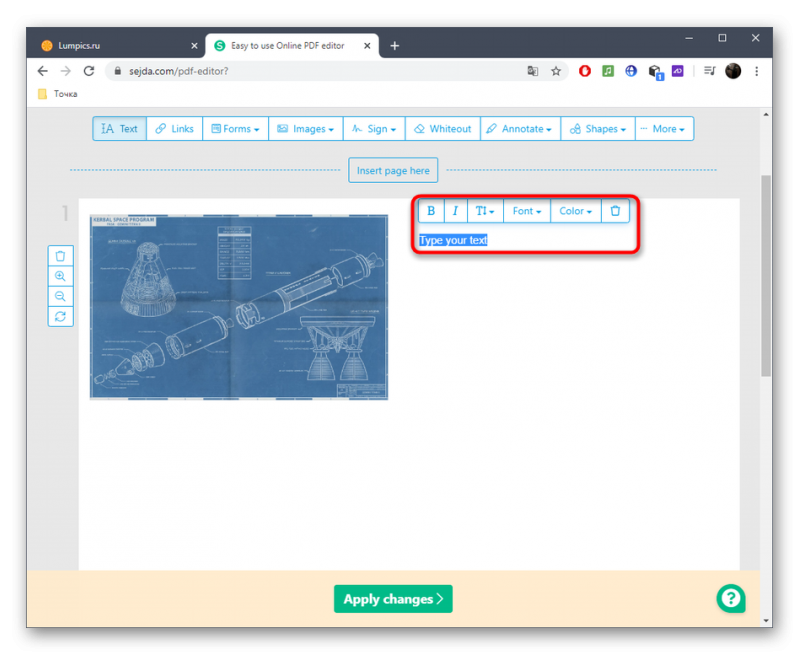Maximize the browser window
Viewport: 800px width, 655px height.
722,38
